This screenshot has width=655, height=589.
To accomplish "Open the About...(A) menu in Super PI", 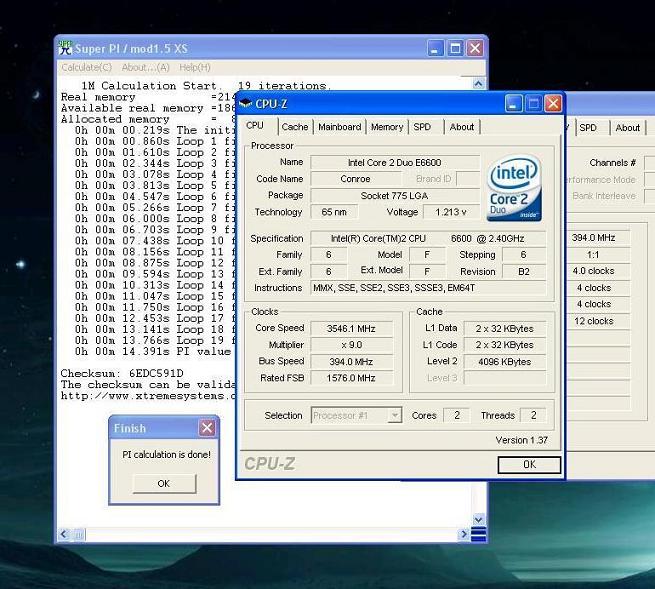I will 145,67.
